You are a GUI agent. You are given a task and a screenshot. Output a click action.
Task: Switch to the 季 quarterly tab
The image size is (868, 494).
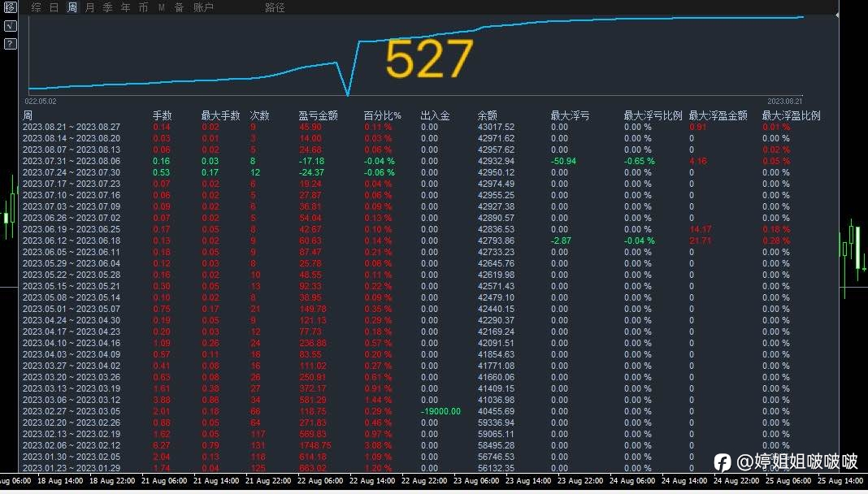(107, 7)
